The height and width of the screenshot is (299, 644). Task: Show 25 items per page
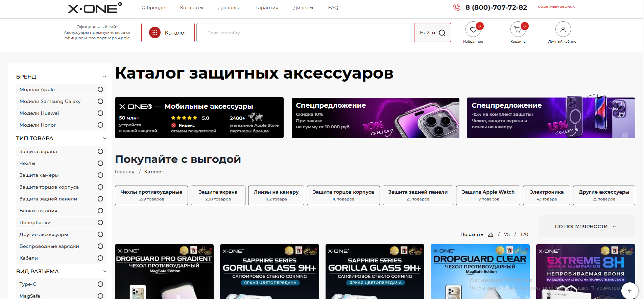pos(491,234)
